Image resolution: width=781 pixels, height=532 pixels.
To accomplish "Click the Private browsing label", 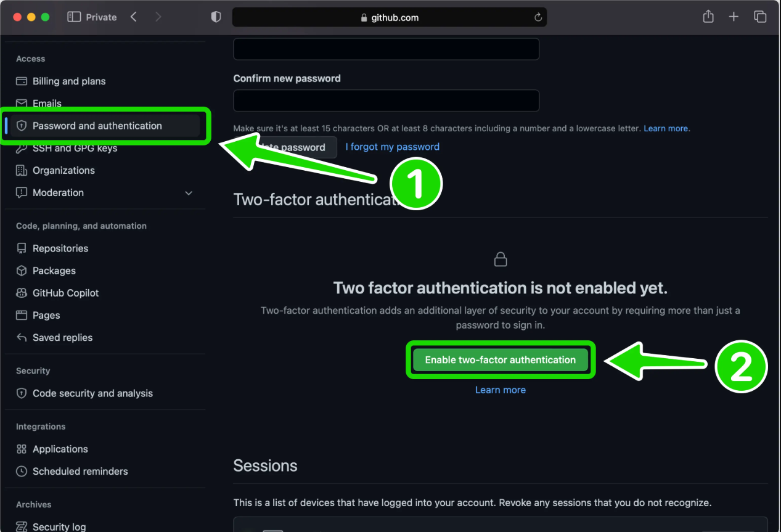I will [100, 17].
